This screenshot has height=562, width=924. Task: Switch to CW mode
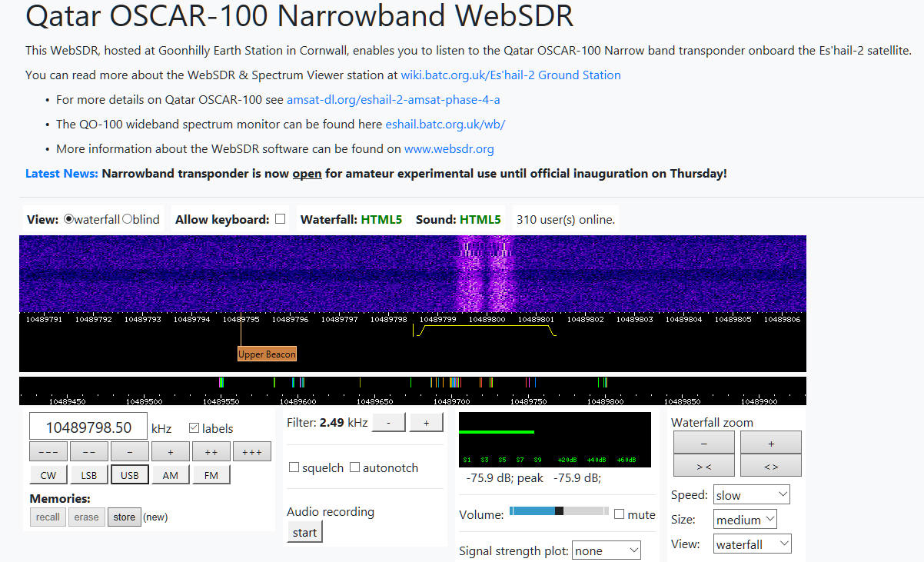pyautogui.click(x=48, y=475)
